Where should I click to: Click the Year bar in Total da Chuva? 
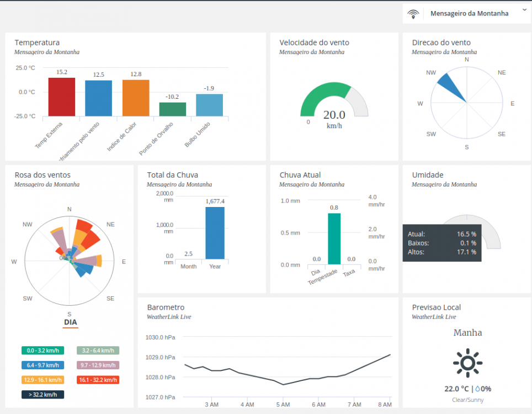click(x=215, y=232)
